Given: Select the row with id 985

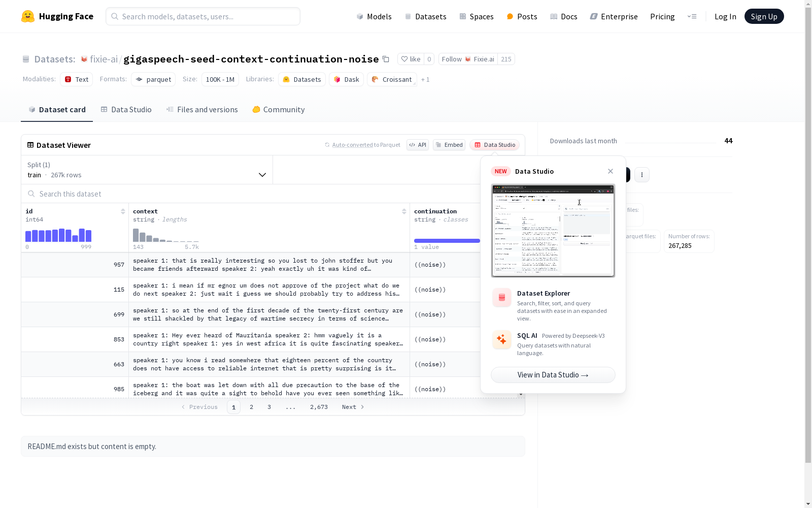Looking at the screenshot, I should click(251, 389).
